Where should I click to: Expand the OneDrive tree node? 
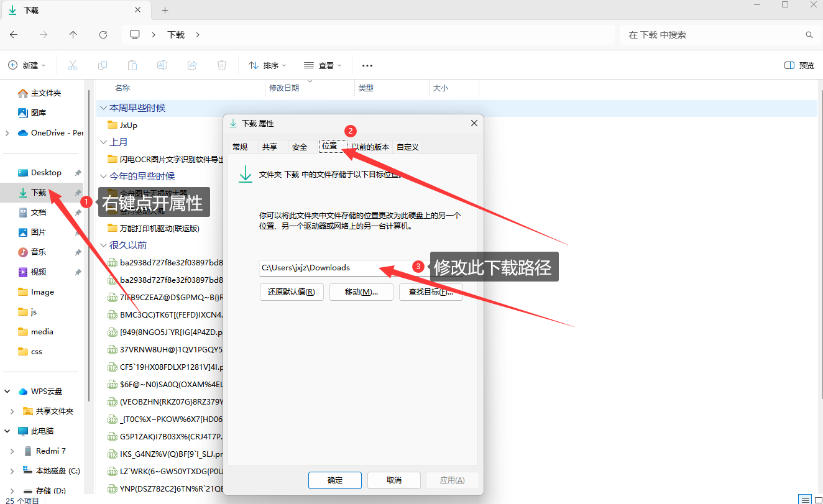(7, 133)
